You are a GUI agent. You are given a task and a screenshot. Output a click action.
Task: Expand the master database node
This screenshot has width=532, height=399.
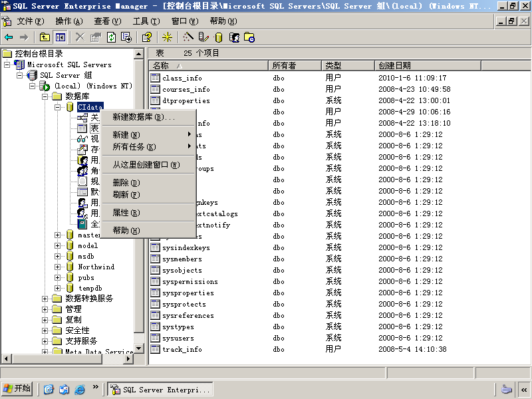point(57,235)
